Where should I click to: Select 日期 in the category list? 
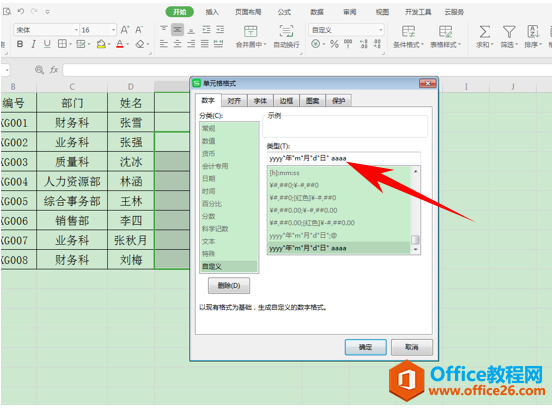click(x=229, y=179)
